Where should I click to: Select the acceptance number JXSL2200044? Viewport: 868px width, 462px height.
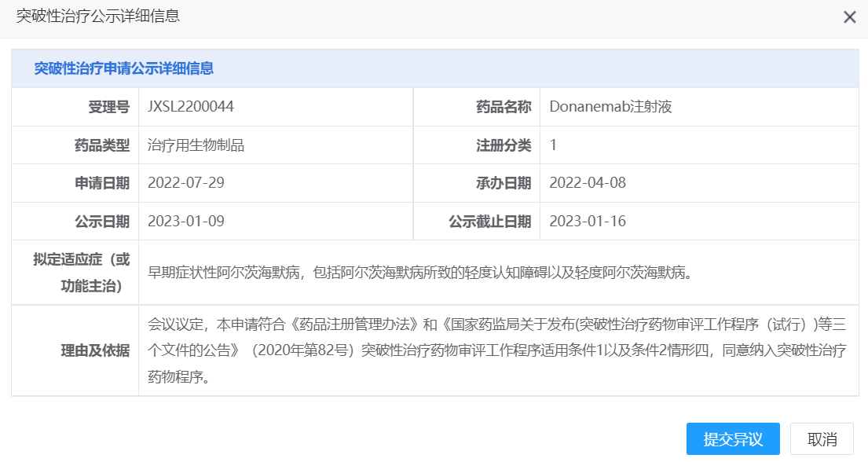coord(191,107)
